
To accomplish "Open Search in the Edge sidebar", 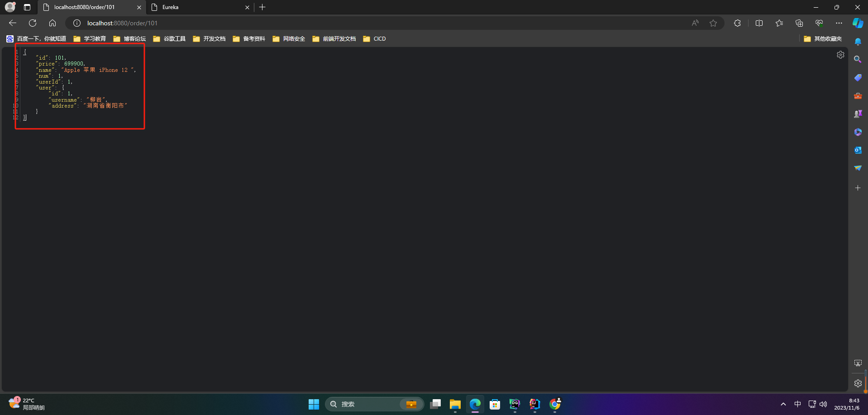I will 858,59.
